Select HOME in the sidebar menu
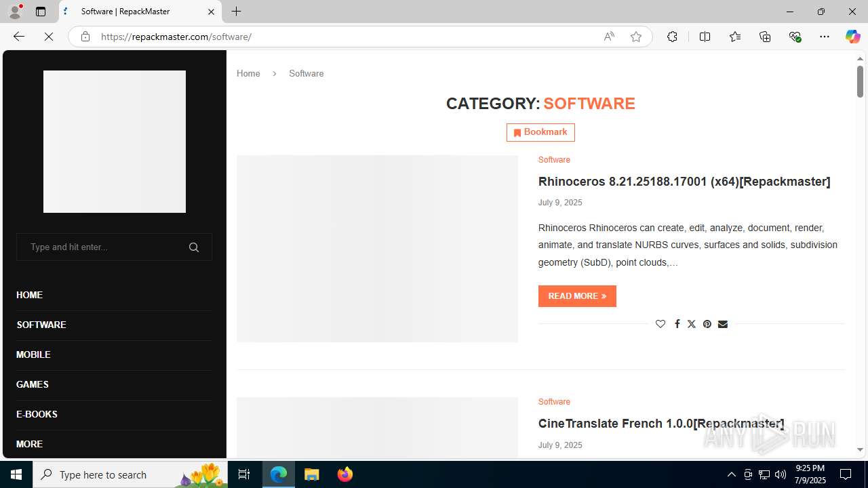This screenshot has width=868, height=488. pyautogui.click(x=30, y=295)
